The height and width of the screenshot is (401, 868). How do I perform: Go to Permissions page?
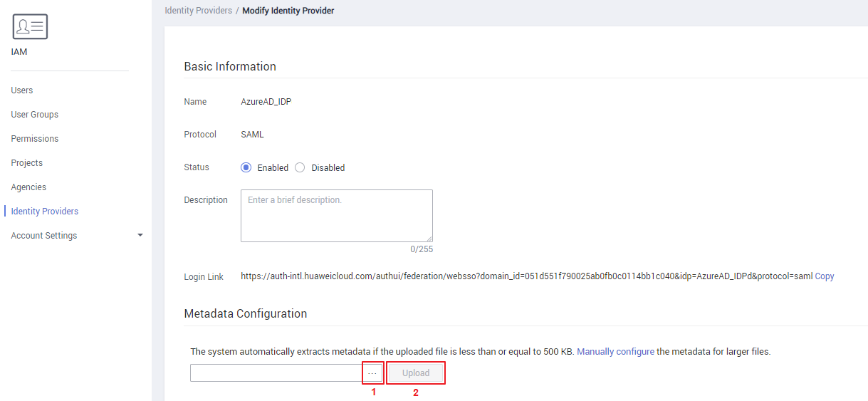coord(35,139)
